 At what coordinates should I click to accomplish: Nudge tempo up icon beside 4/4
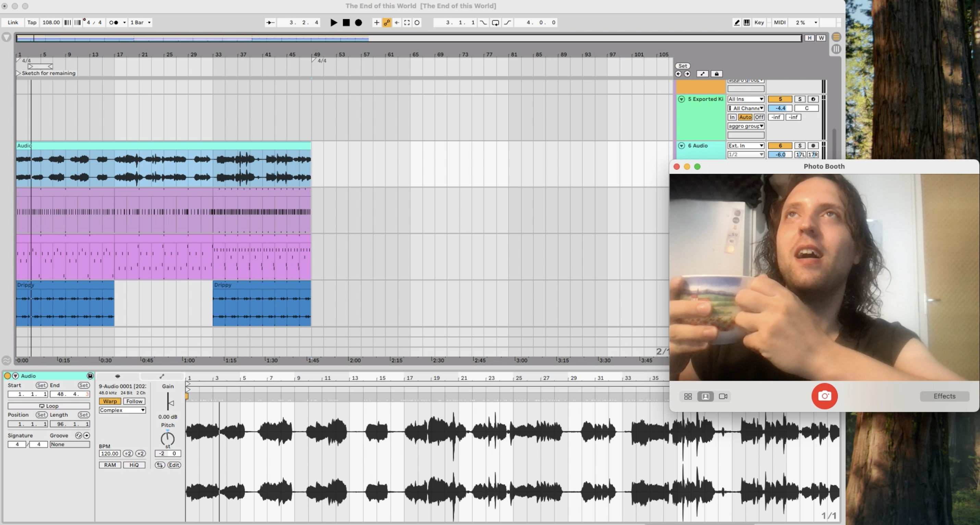click(77, 22)
